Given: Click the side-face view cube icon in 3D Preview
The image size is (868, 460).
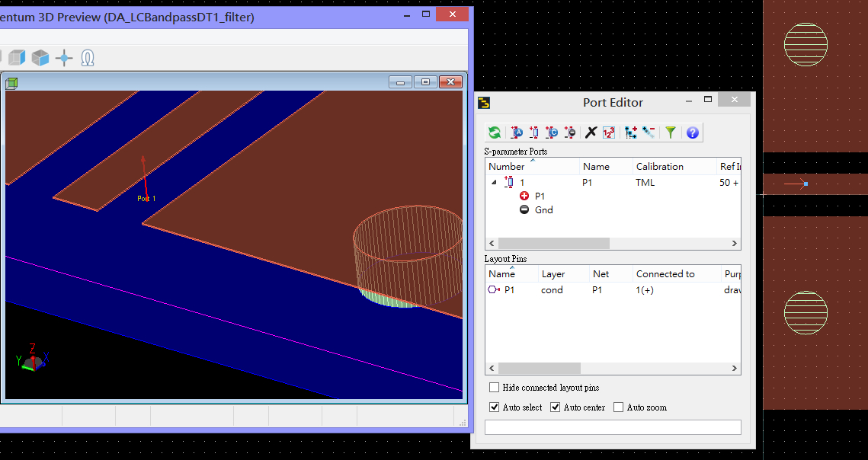Looking at the screenshot, I should (x=17, y=58).
